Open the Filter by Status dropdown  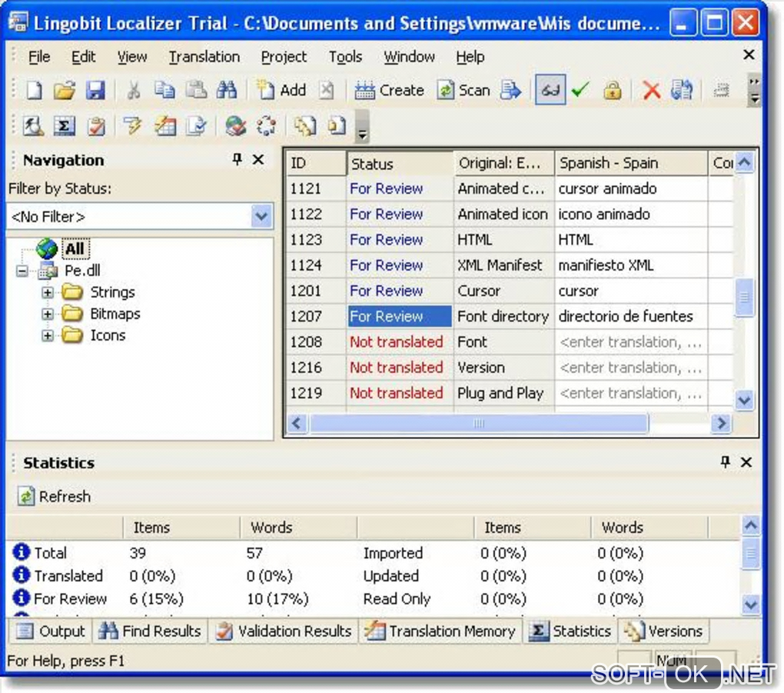tap(261, 216)
